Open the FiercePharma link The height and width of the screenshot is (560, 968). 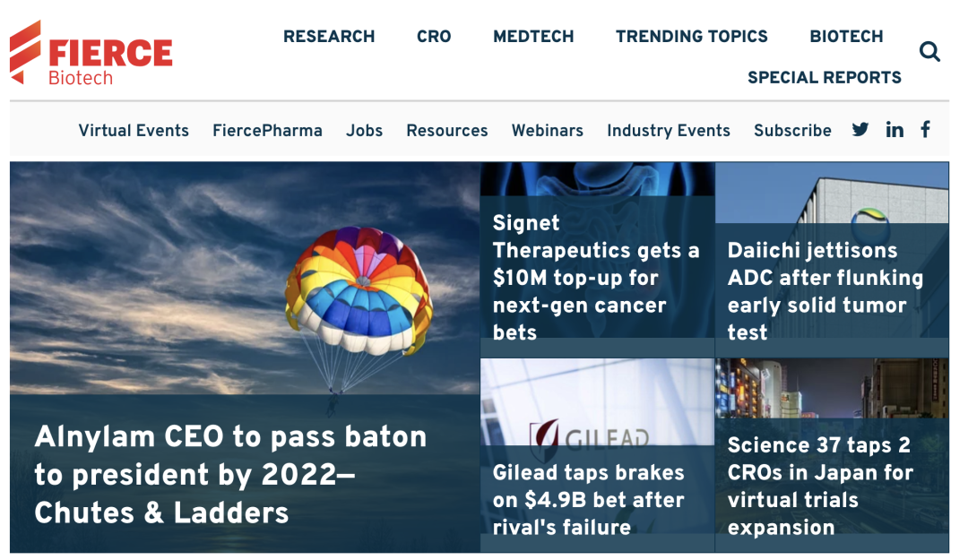click(x=266, y=131)
